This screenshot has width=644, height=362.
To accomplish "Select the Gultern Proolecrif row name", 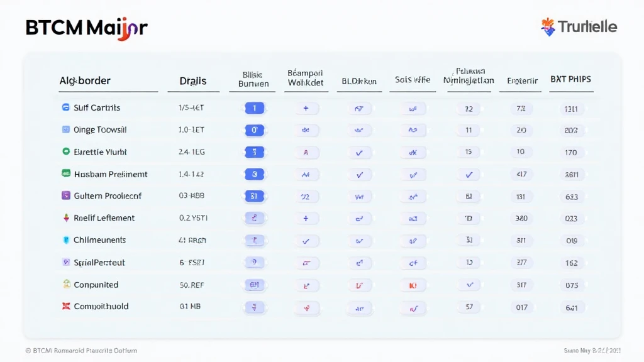I will click(x=108, y=196).
